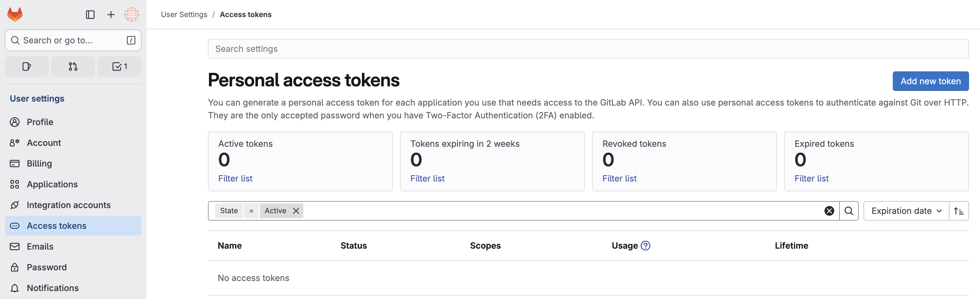980x299 pixels.
Task: Open the user avatar menu
Action: pyautogui.click(x=132, y=14)
